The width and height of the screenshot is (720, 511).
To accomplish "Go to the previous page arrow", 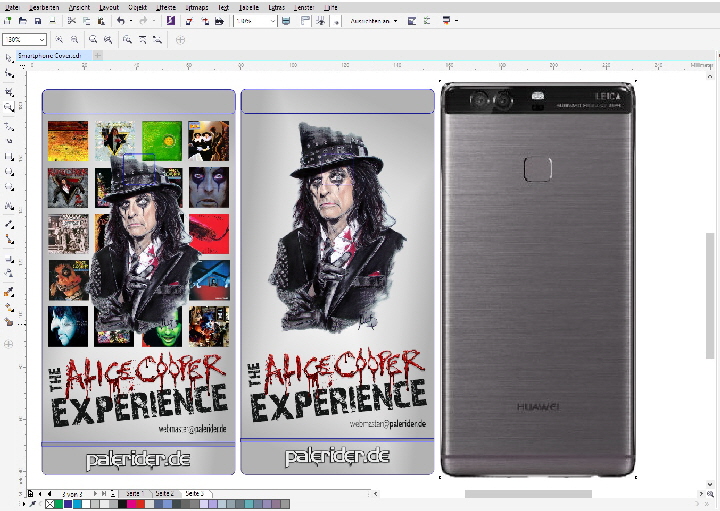I will (49, 494).
